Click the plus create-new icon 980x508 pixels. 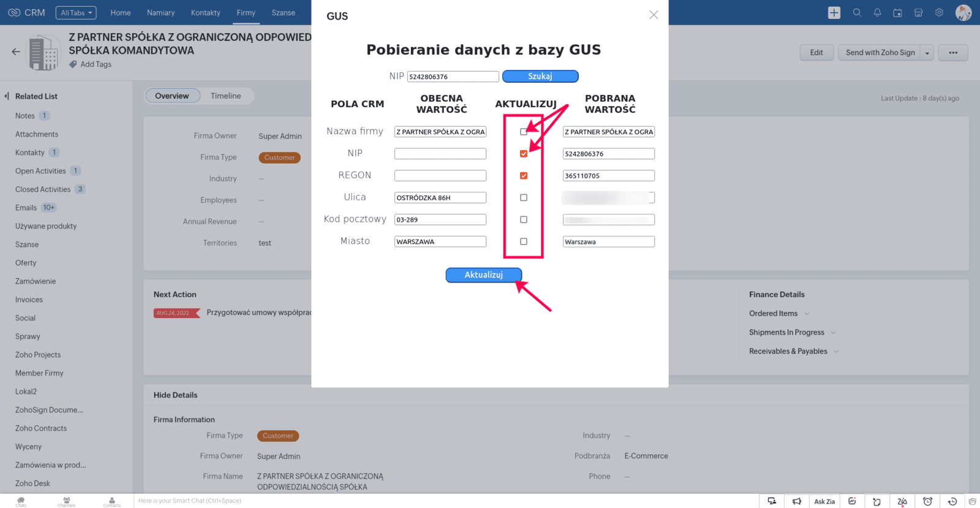click(834, 12)
